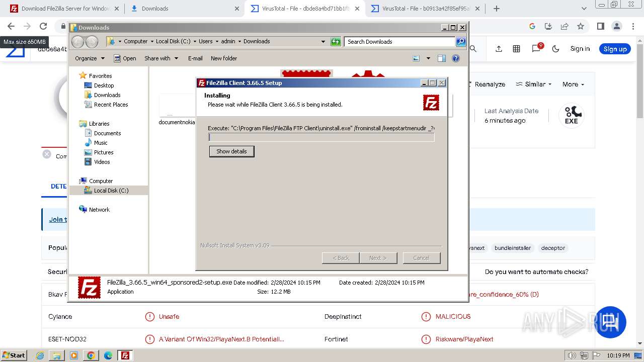Refresh the Downloads folder in Explorer
This screenshot has width=644, height=362.
point(336,42)
